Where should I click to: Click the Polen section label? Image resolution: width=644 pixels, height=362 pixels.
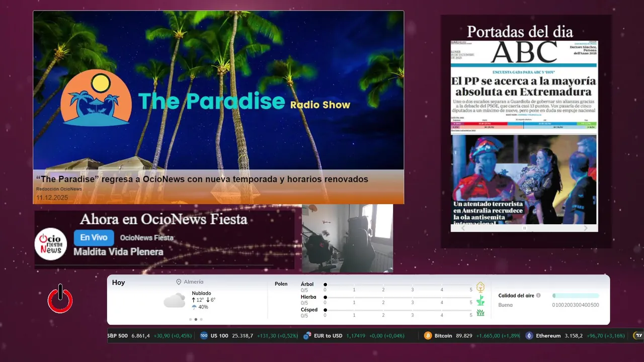point(281,284)
